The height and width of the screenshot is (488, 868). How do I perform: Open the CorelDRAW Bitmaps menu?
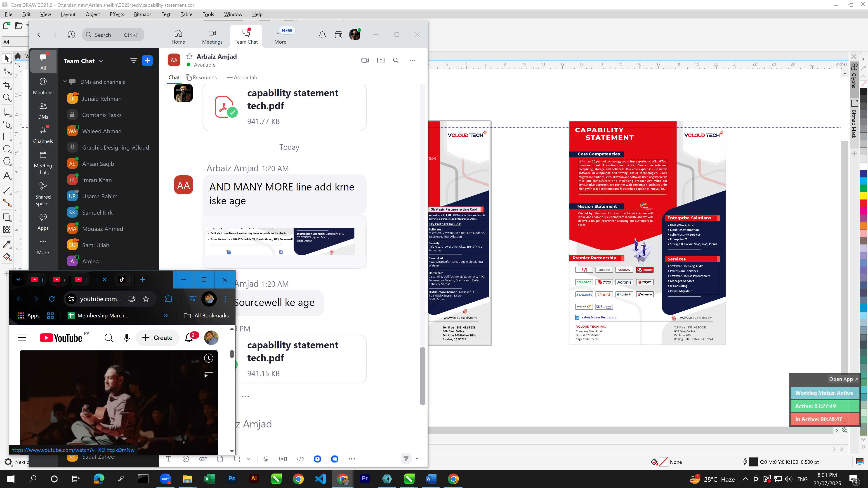tap(143, 14)
